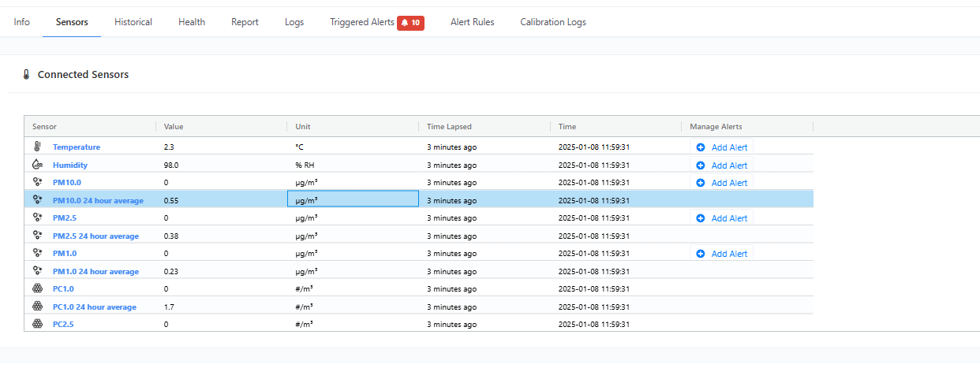
Task: Click the thermometer icon beside Temperature
Action: coord(37,147)
